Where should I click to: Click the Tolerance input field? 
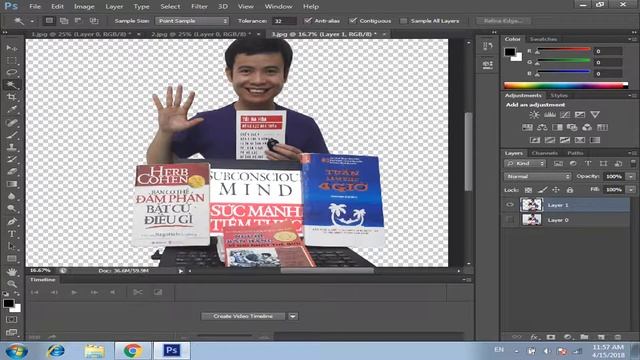click(284, 21)
